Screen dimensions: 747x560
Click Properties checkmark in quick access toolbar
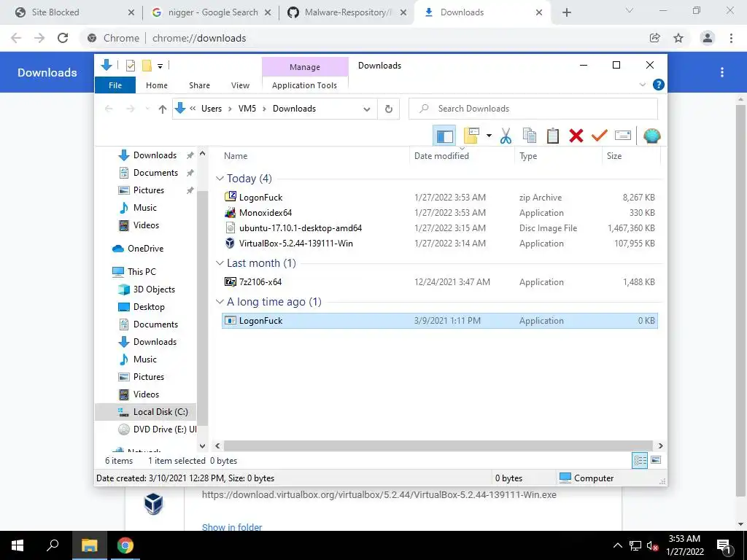point(130,66)
